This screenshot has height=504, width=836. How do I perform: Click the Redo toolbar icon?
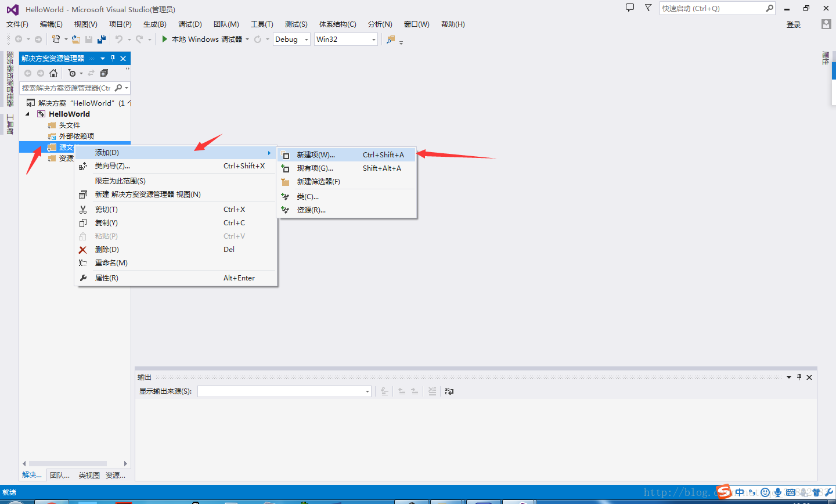(139, 39)
